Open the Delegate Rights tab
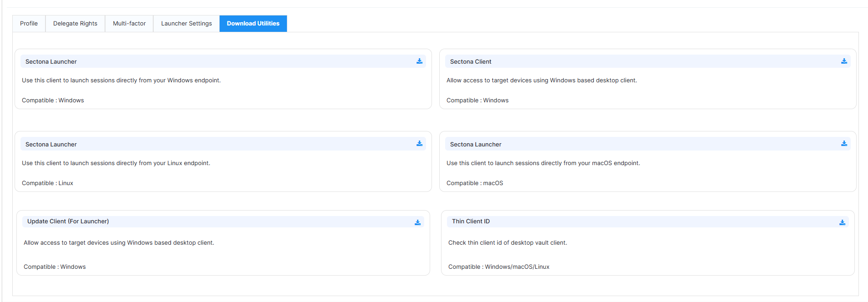868x302 pixels. (75, 24)
